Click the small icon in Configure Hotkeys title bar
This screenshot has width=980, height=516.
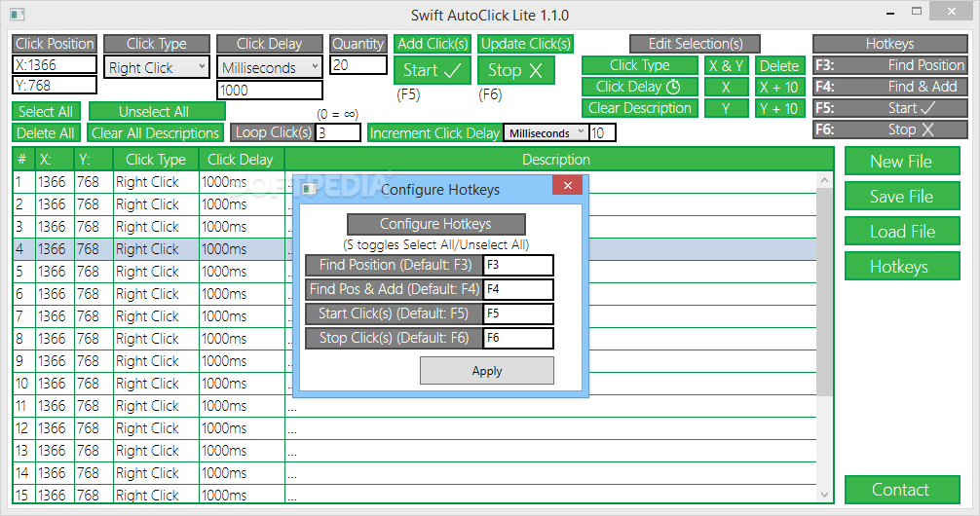point(309,189)
